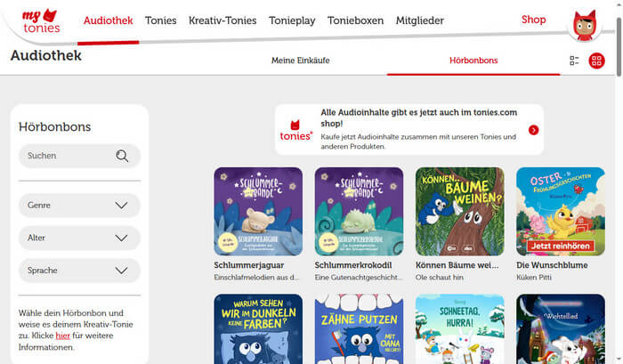623x364 pixels.
Task: Click the search magnifier icon
Action: click(x=122, y=156)
